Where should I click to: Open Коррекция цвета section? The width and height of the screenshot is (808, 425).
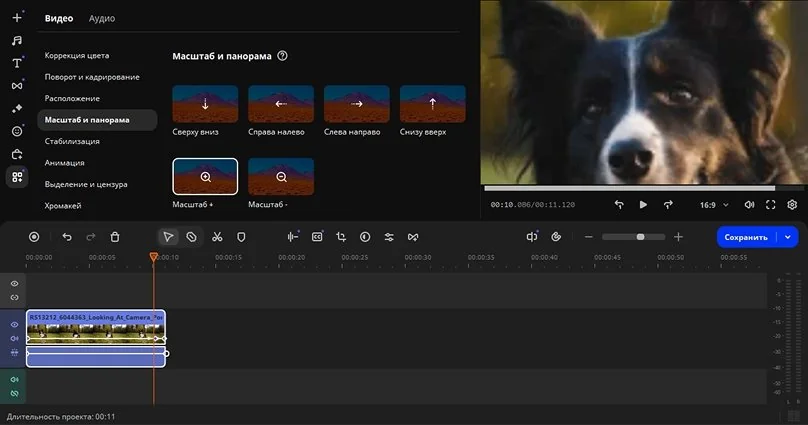point(77,56)
